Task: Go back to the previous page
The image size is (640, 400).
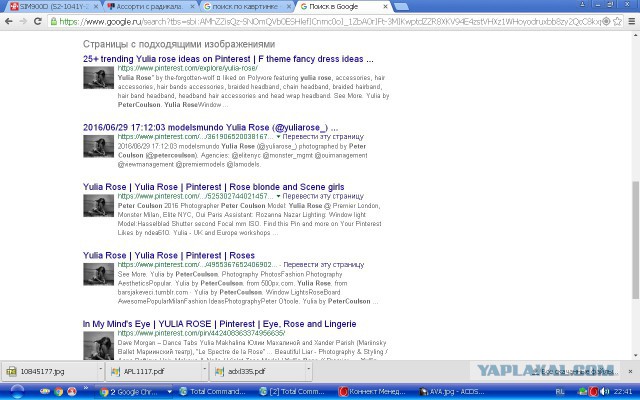Action: coord(9,21)
